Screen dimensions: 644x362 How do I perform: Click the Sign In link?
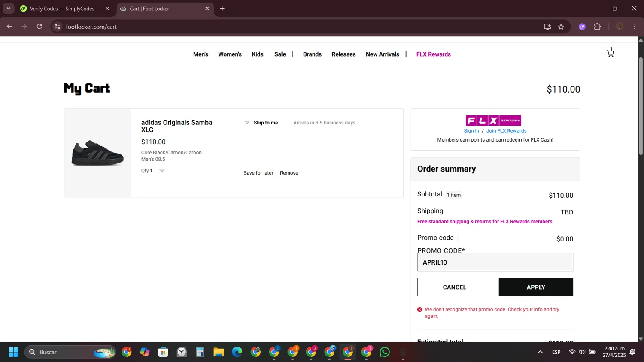[471, 131]
